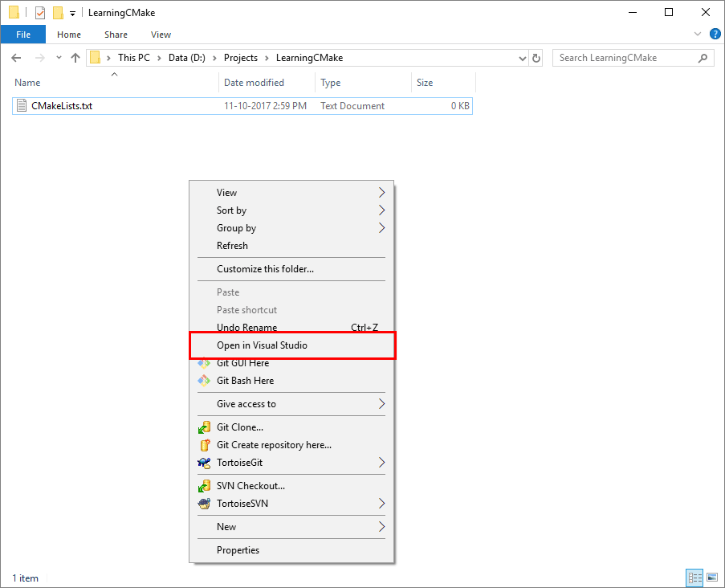
Task: Click the folder icon in title bar
Action: pyautogui.click(x=14, y=13)
